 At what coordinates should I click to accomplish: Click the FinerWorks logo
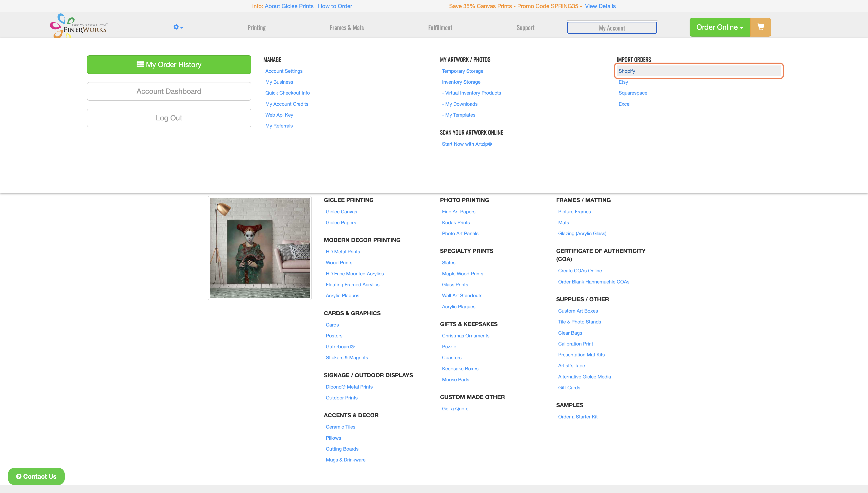coord(79,26)
